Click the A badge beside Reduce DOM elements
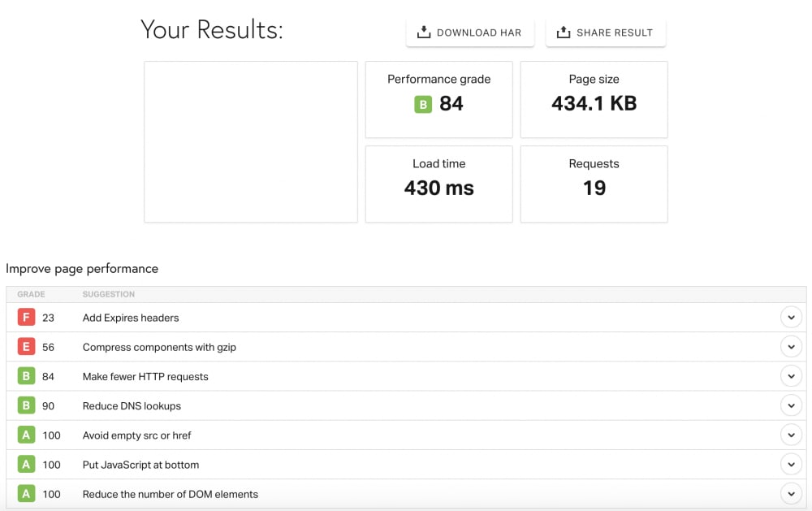The height and width of the screenshot is (511, 812). point(26,494)
